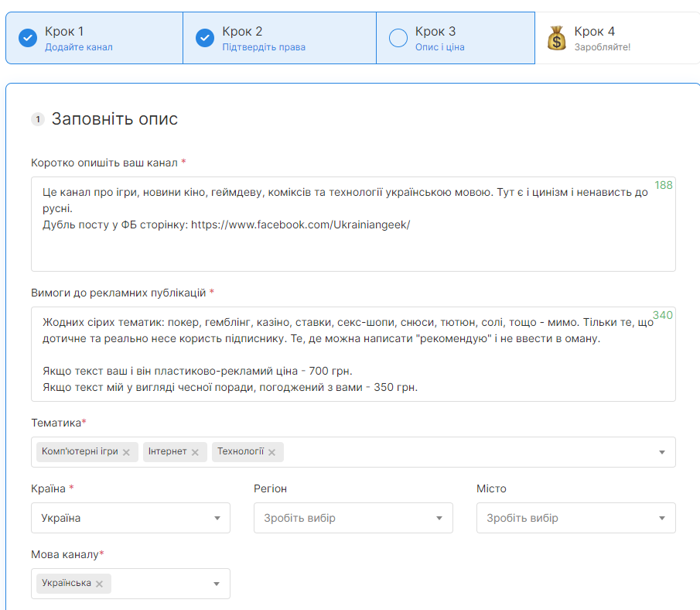
Task: Click the number 1 badge beside Заповніть опис
Action: (x=38, y=119)
